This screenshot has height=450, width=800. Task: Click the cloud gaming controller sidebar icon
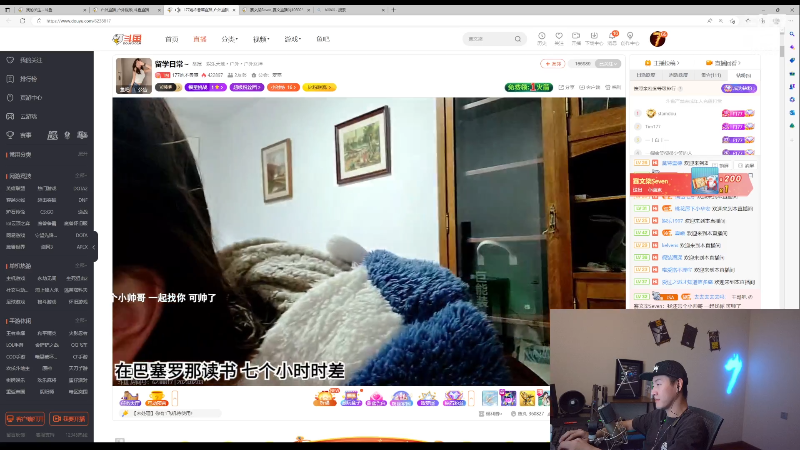coord(10,116)
